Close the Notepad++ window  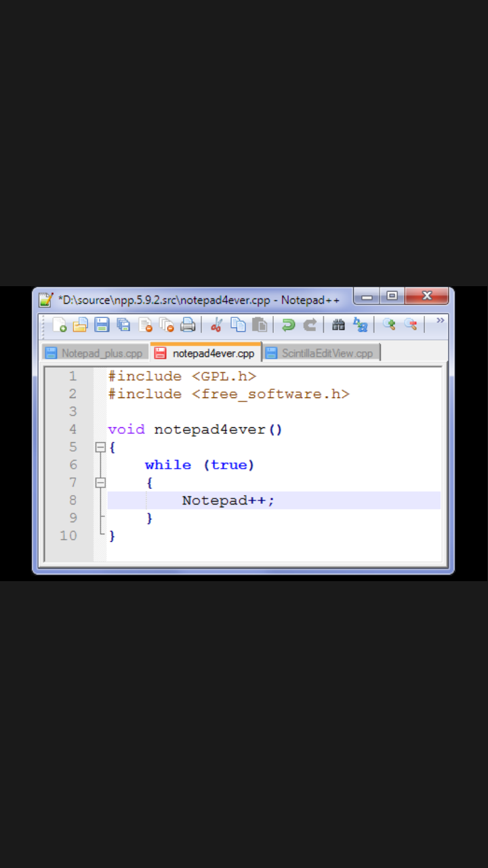[x=426, y=296]
